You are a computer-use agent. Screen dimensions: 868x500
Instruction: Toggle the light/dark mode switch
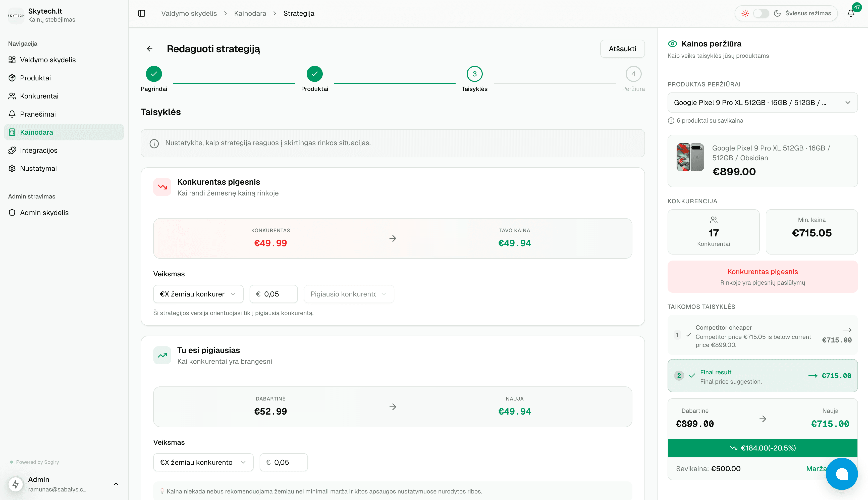click(761, 13)
